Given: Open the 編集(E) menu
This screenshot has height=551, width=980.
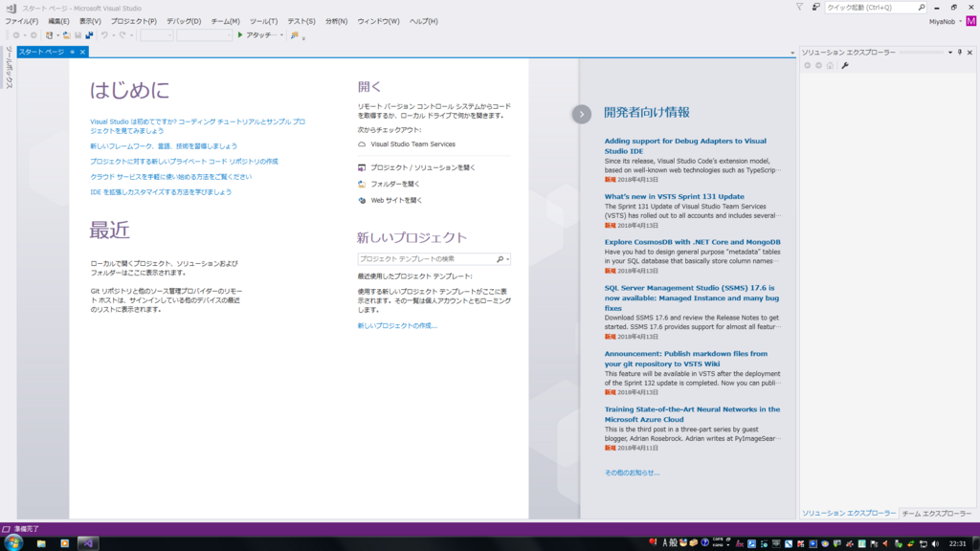Looking at the screenshot, I should click(58, 21).
